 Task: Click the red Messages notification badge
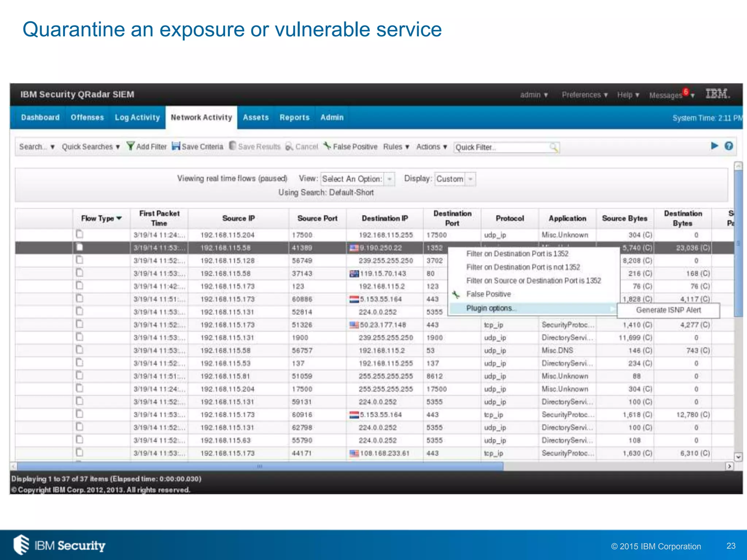tap(686, 92)
